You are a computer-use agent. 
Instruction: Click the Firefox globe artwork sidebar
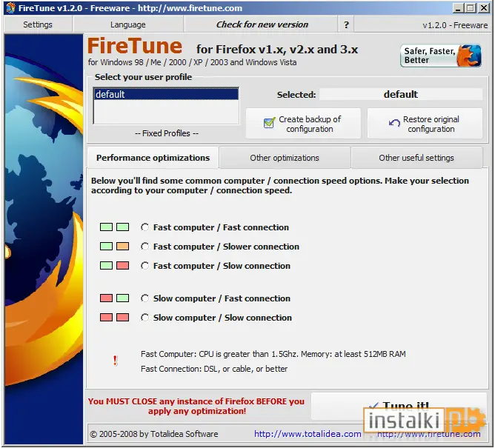44,239
